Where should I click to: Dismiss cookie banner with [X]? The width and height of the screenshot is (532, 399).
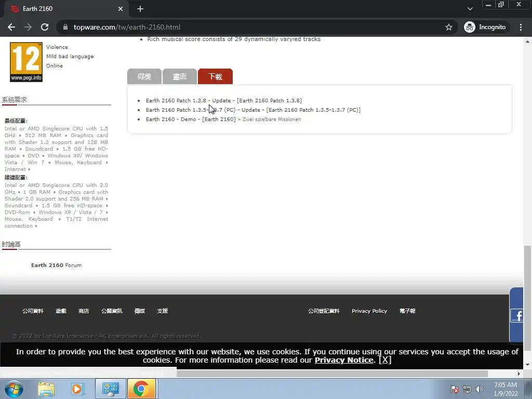click(x=385, y=360)
